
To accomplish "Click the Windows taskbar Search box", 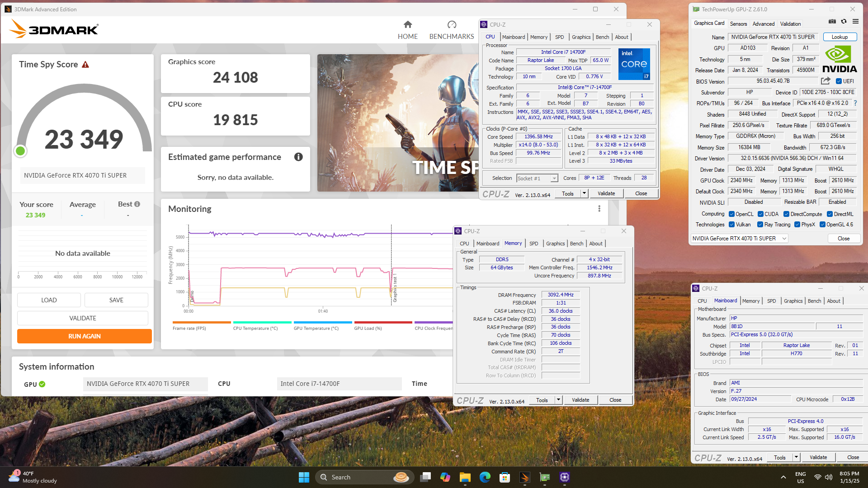I will [x=364, y=477].
